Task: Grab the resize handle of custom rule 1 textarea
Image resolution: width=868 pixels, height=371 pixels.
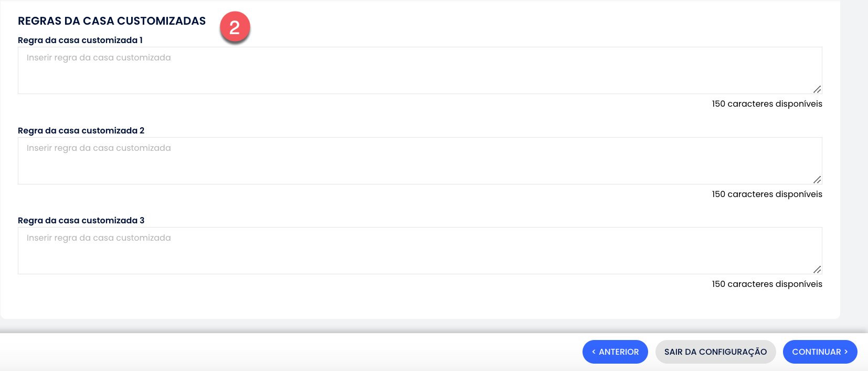Action: click(817, 89)
